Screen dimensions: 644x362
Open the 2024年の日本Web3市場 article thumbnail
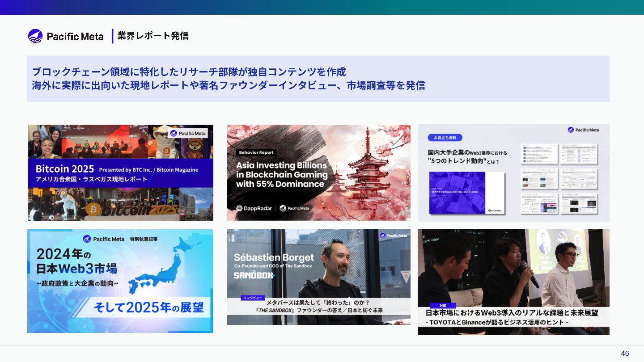tap(120, 281)
